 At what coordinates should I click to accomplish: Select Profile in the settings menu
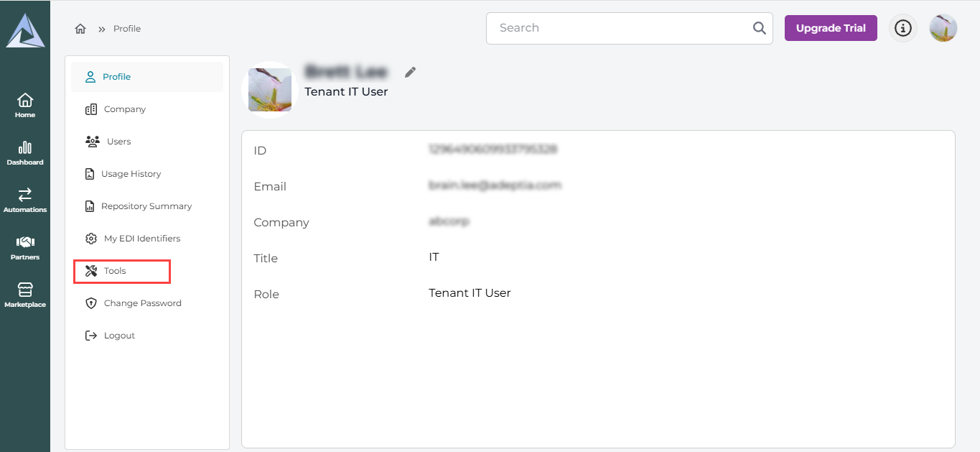pos(147,77)
